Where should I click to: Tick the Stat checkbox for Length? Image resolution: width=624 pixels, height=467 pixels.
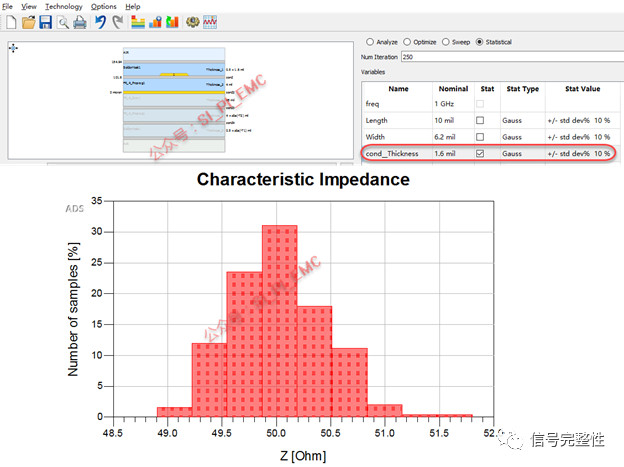[480, 120]
